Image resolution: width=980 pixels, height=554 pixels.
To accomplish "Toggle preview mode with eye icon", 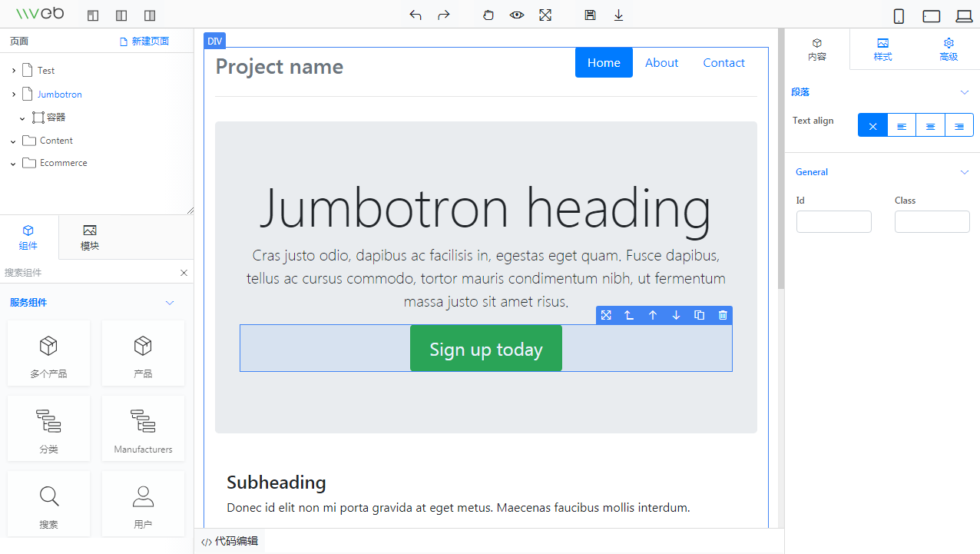I will [517, 15].
